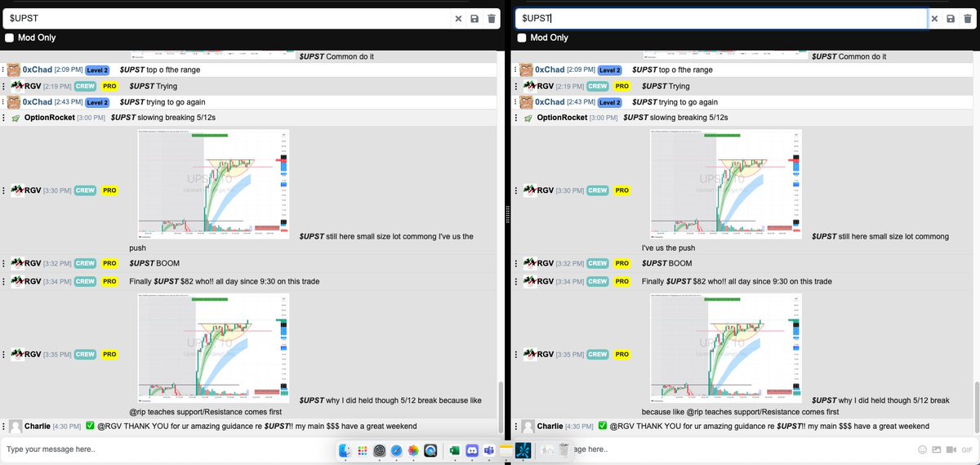Delete the $UPST filter in right pane

coord(967,18)
